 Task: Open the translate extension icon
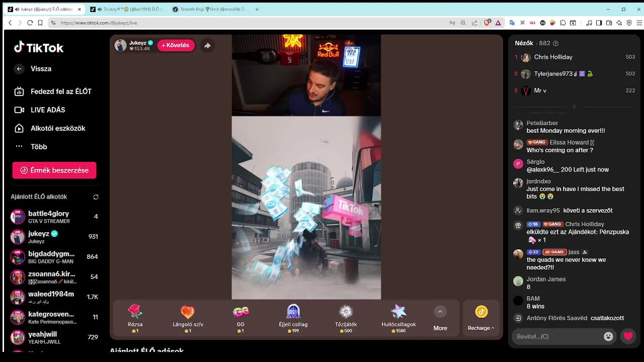(512, 23)
